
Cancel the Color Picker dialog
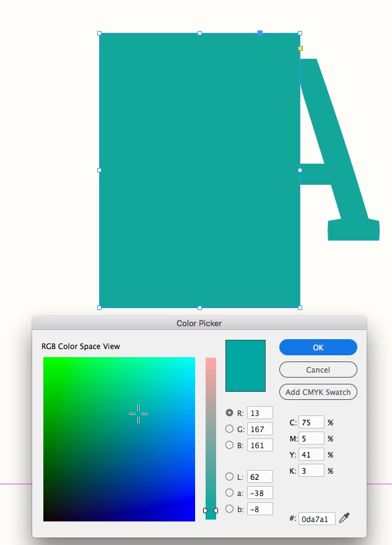[318, 370]
